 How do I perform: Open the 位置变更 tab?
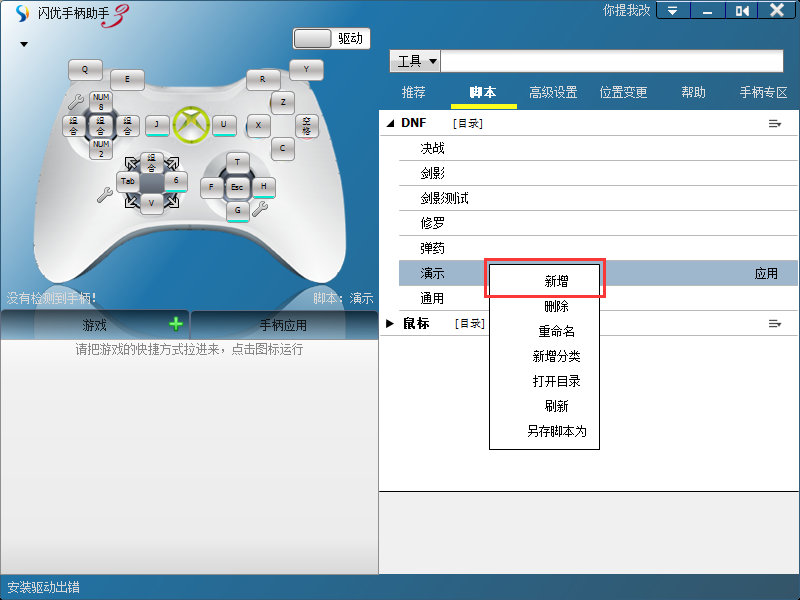click(623, 92)
